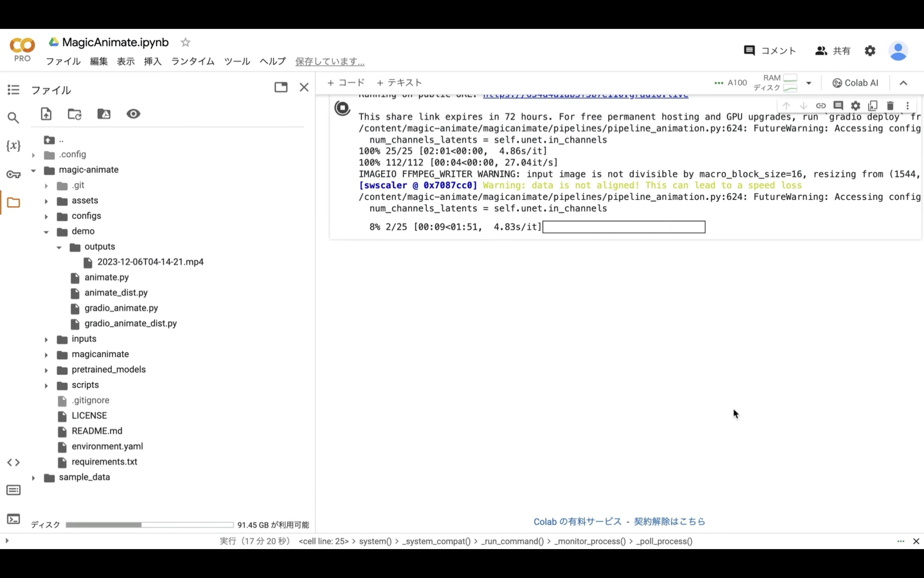The width and height of the screenshot is (924, 578).
Task: Open the command palette icon
Action: (13, 490)
